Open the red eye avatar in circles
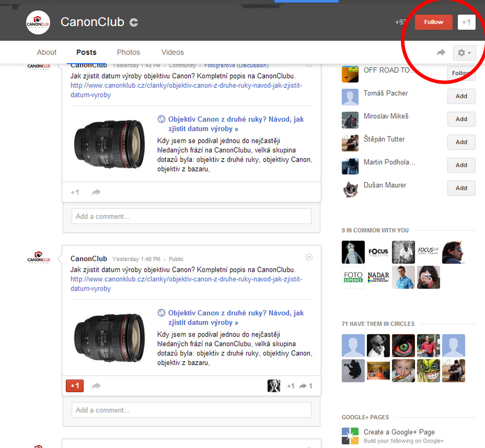Image resolution: width=485 pixels, height=448 pixels. 403,345
